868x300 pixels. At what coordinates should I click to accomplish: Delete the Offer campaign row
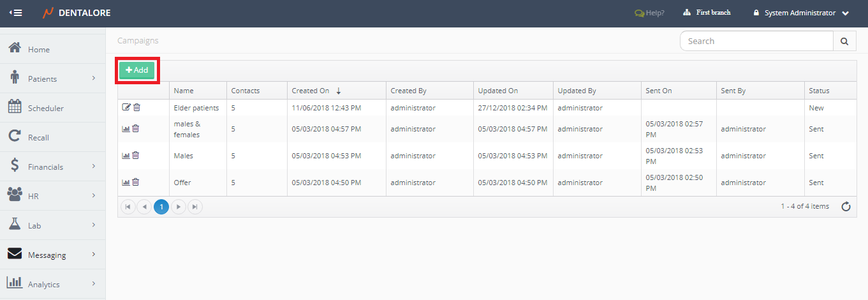[136, 183]
